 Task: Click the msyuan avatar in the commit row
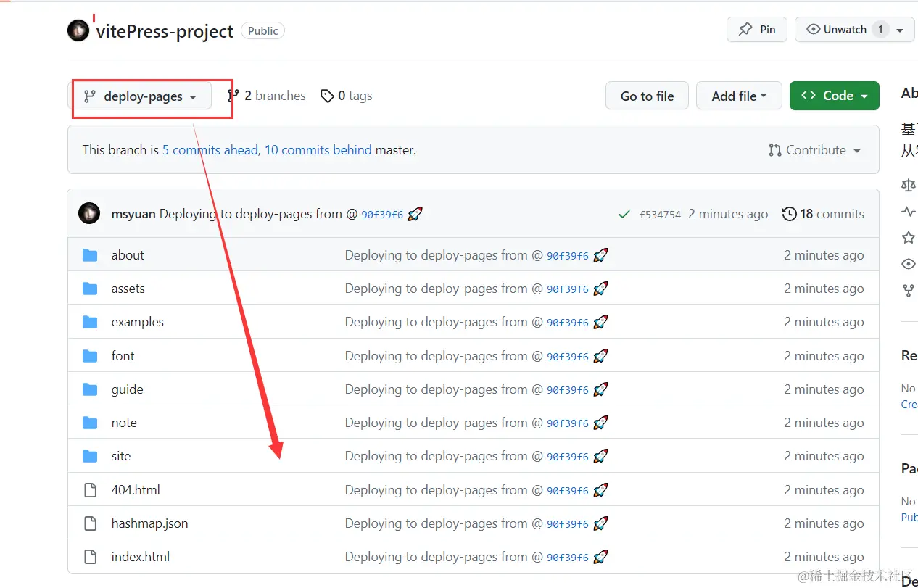(x=89, y=213)
